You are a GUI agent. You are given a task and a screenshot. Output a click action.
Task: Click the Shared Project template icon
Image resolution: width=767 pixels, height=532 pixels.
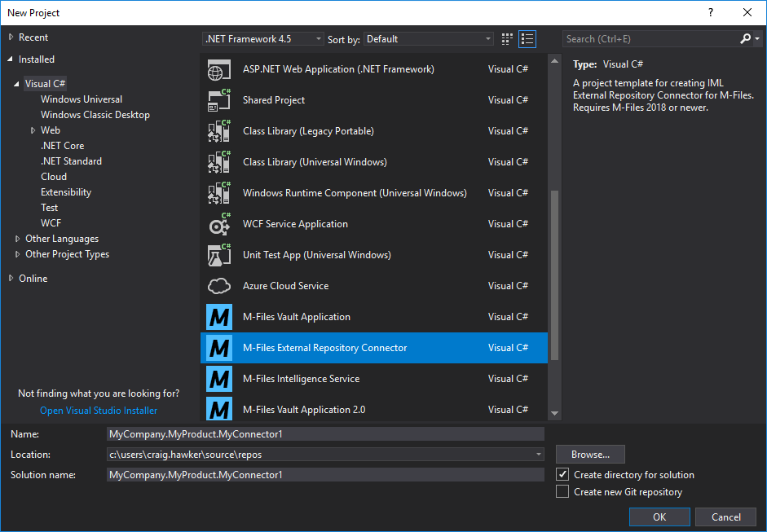pyautogui.click(x=218, y=99)
